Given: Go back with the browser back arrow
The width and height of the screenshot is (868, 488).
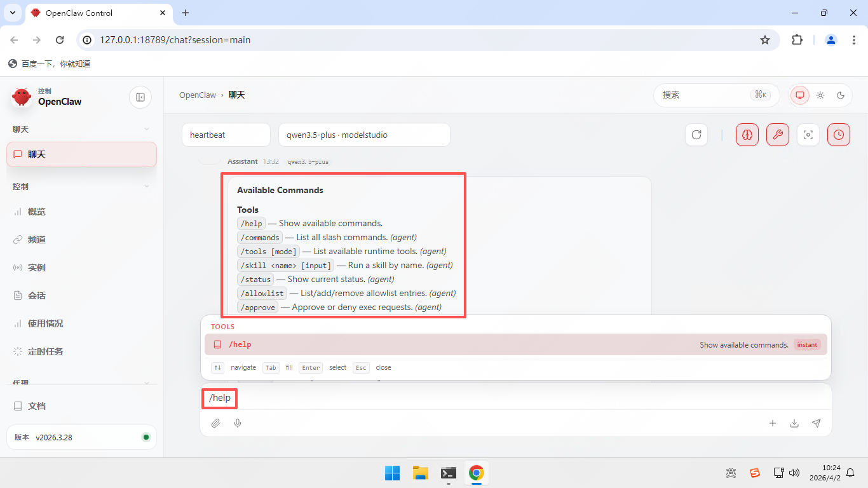Looking at the screenshot, I should [14, 40].
